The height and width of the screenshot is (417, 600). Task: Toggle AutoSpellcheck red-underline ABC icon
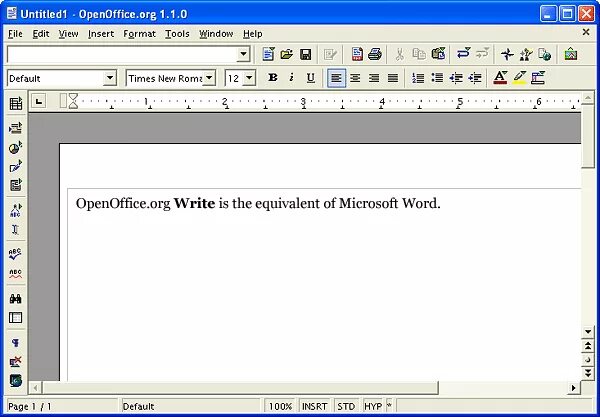pos(16,274)
